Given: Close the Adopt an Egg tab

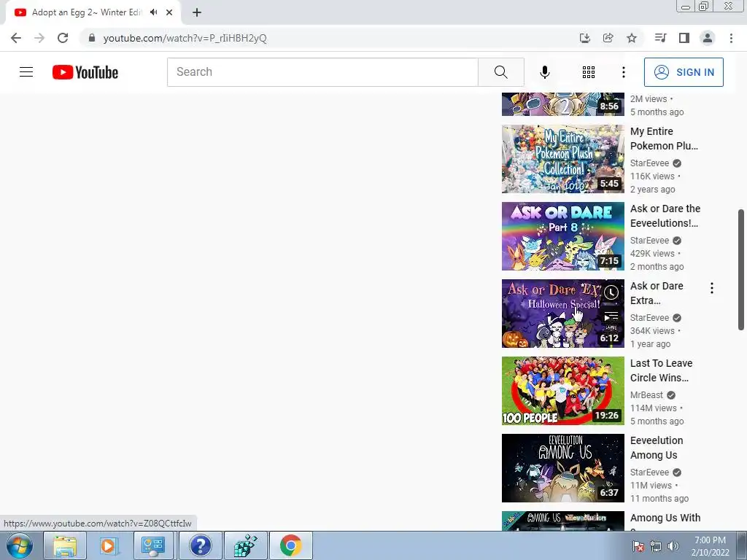Looking at the screenshot, I should 169,12.
